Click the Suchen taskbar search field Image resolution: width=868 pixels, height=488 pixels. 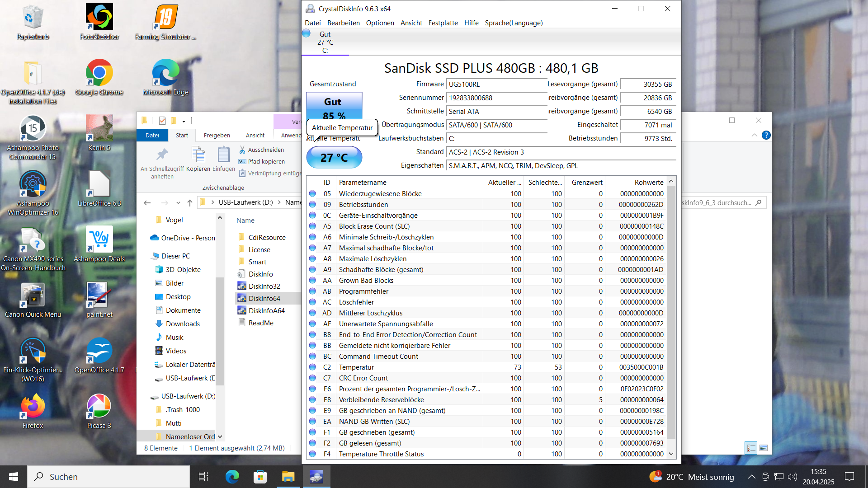pyautogui.click(x=108, y=477)
